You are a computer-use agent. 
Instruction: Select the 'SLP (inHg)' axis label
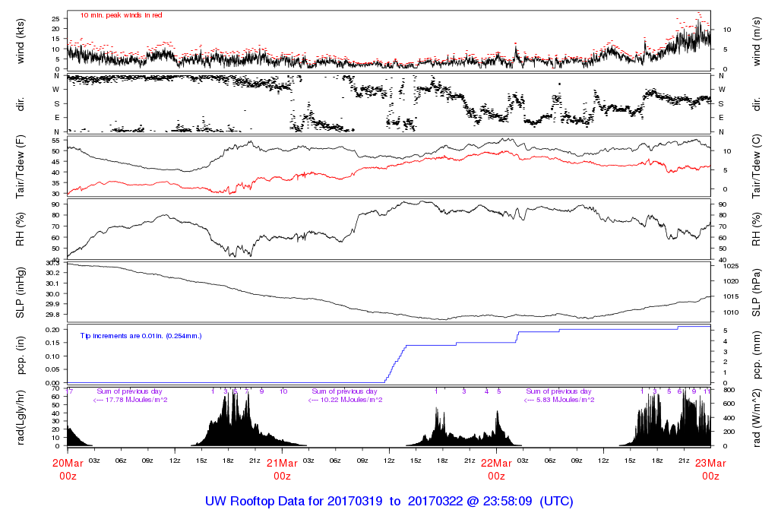click(x=21, y=293)
